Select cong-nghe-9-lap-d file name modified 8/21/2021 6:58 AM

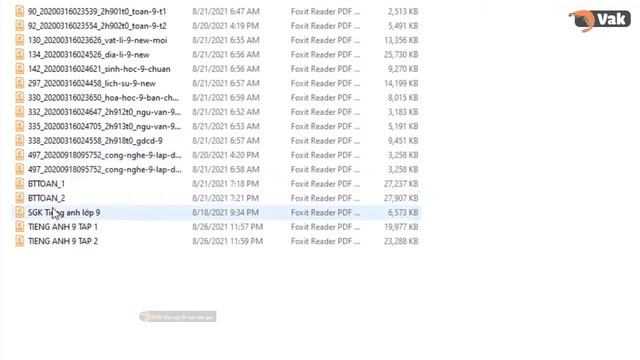tap(105, 169)
